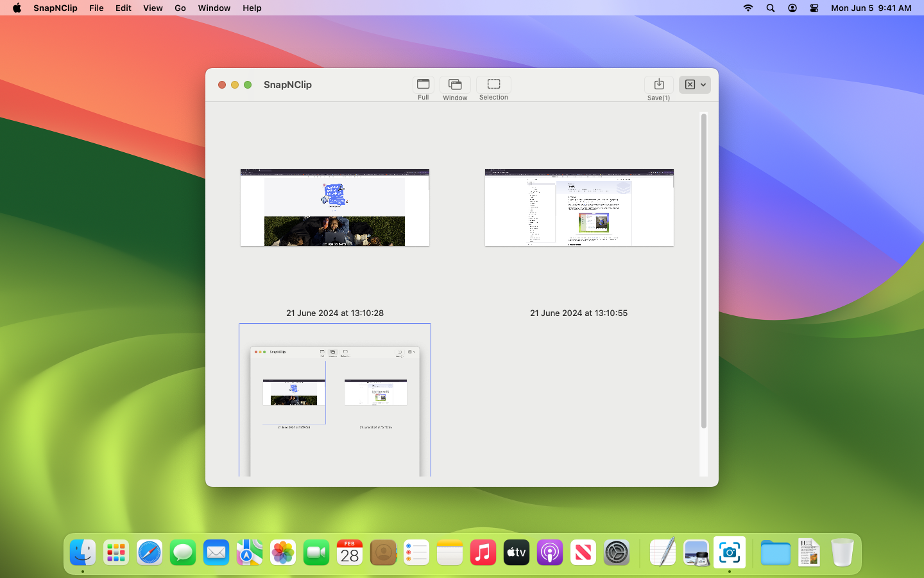Open Control Center in menu bar

(814, 8)
